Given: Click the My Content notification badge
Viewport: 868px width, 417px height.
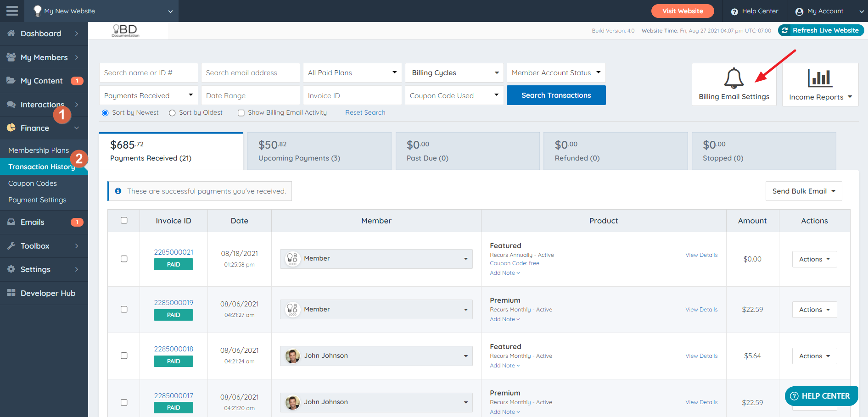Looking at the screenshot, I should point(77,81).
